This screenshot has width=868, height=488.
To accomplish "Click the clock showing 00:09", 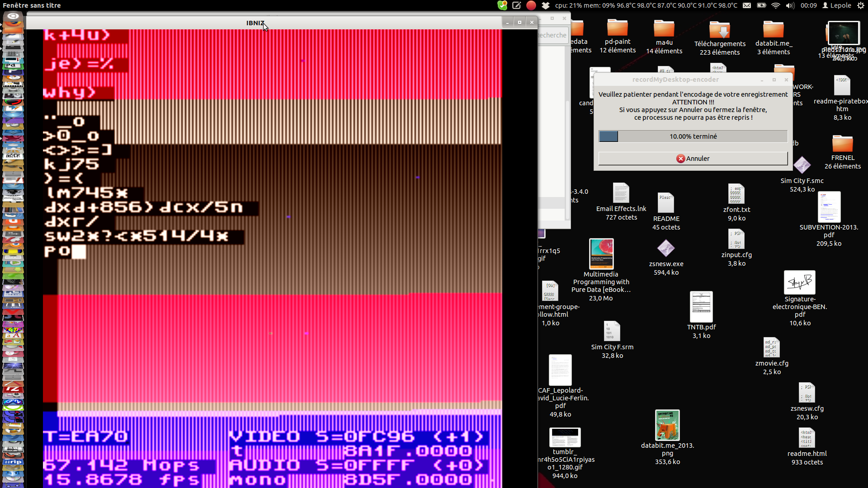I will click(x=808, y=5).
